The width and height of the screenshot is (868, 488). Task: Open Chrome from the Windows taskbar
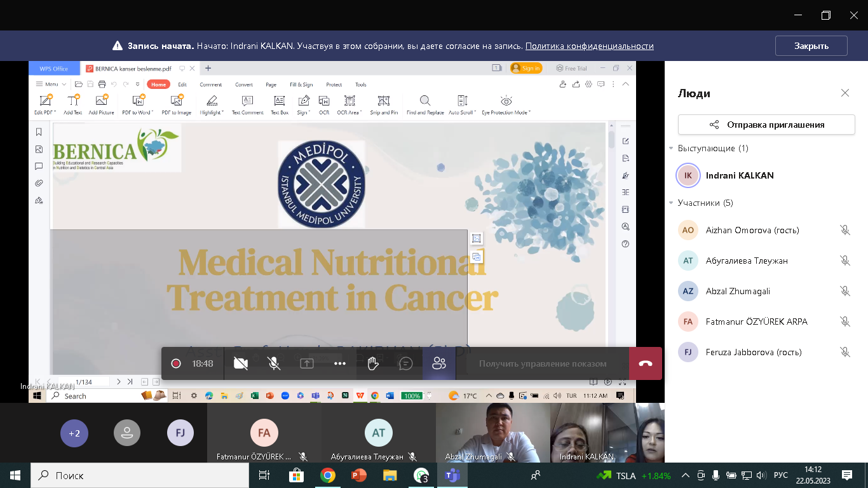click(x=327, y=475)
